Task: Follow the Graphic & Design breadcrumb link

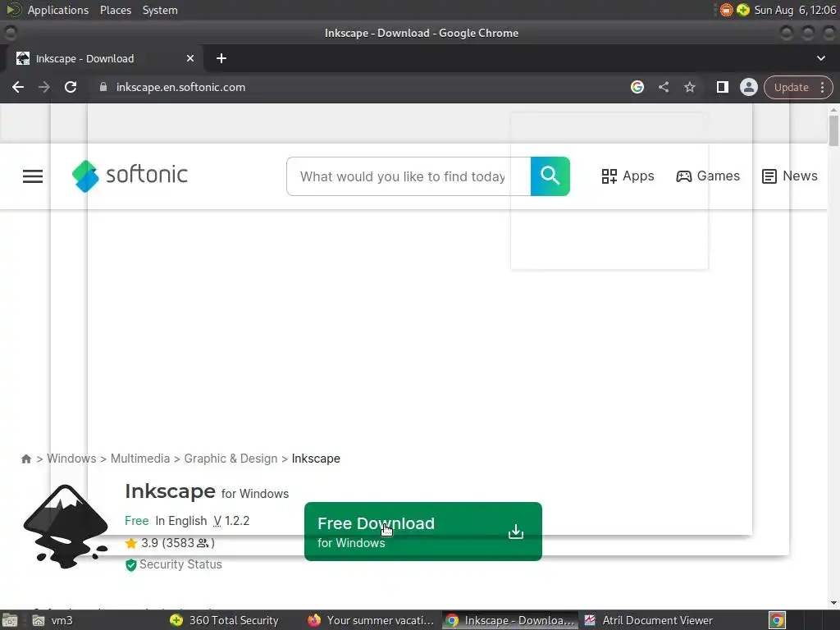Action: pyautogui.click(x=231, y=459)
